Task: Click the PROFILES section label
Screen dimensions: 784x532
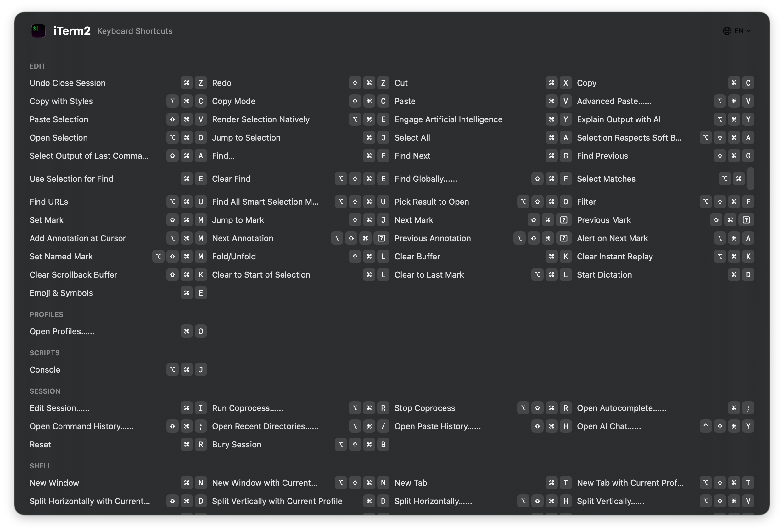Action: click(46, 314)
